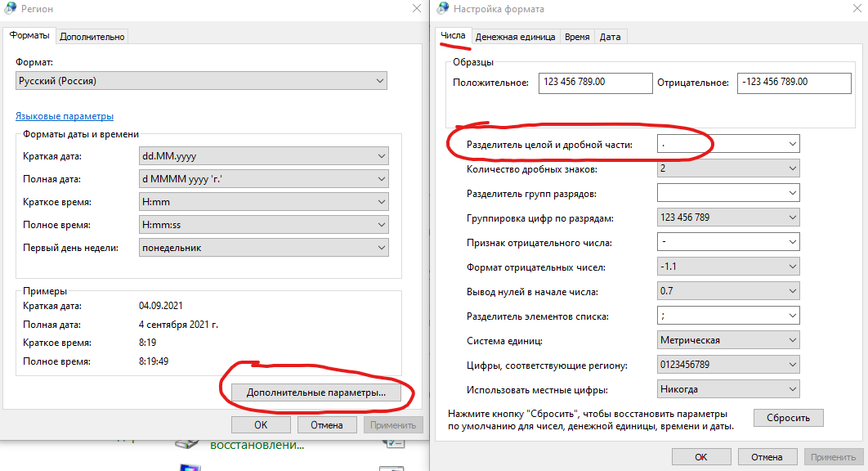Click Отмена in the Регион dialog
The width and height of the screenshot is (868, 471).
coord(327,425)
